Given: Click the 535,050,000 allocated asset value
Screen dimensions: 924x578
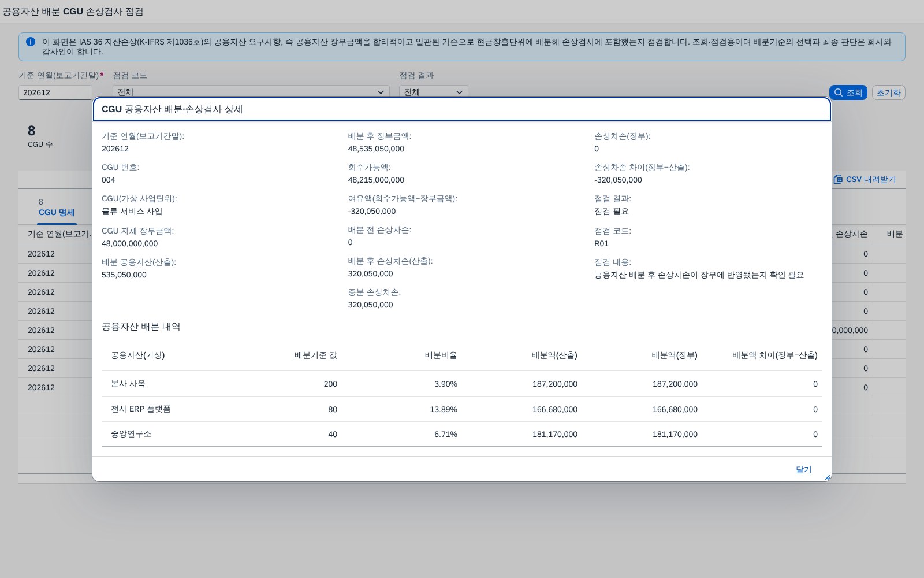Looking at the screenshot, I should (124, 275).
